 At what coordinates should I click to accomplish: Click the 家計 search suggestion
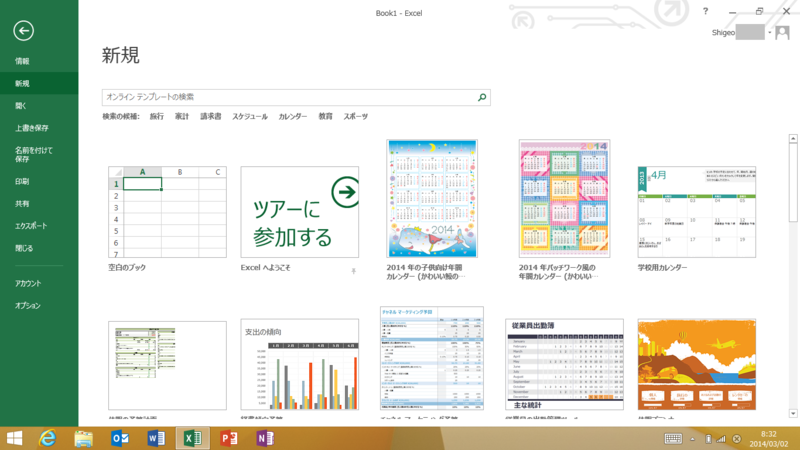[182, 116]
